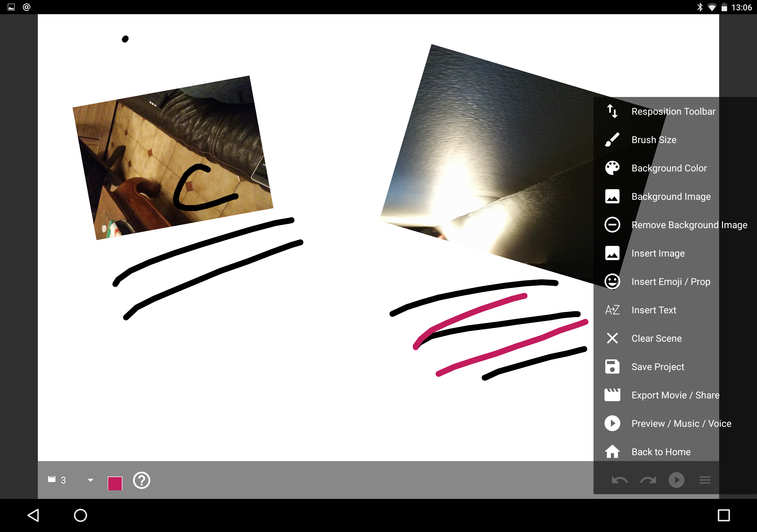
Task: Click the Insert Text AZ icon
Action: pos(612,310)
